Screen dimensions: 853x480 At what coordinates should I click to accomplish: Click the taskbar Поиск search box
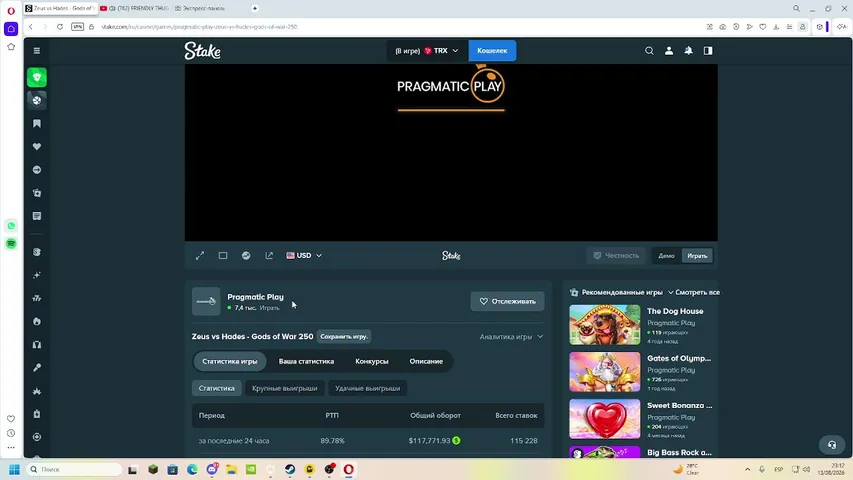tap(73, 469)
